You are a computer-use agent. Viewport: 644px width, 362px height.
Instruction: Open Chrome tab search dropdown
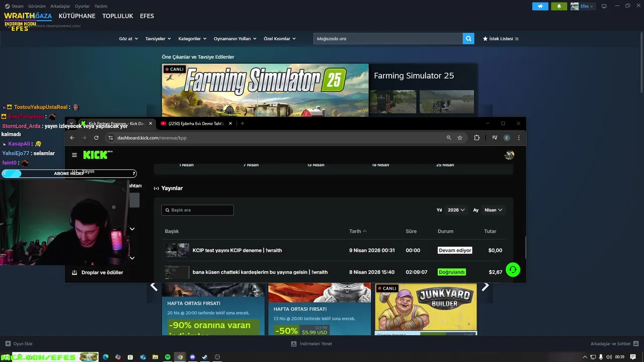[x=72, y=124]
